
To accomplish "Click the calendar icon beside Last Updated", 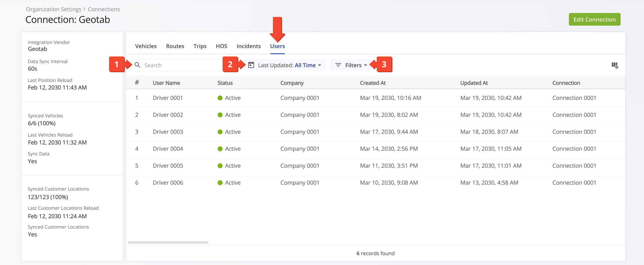I will [251, 65].
